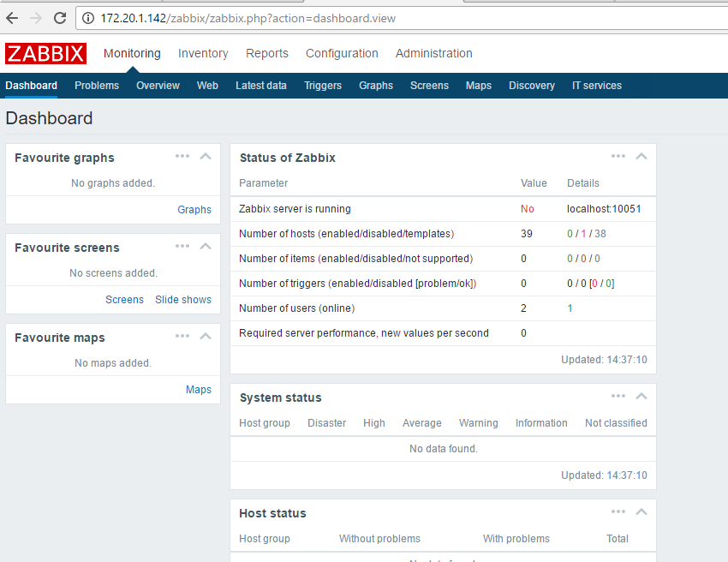Open the System status widget menu

coord(618,396)
